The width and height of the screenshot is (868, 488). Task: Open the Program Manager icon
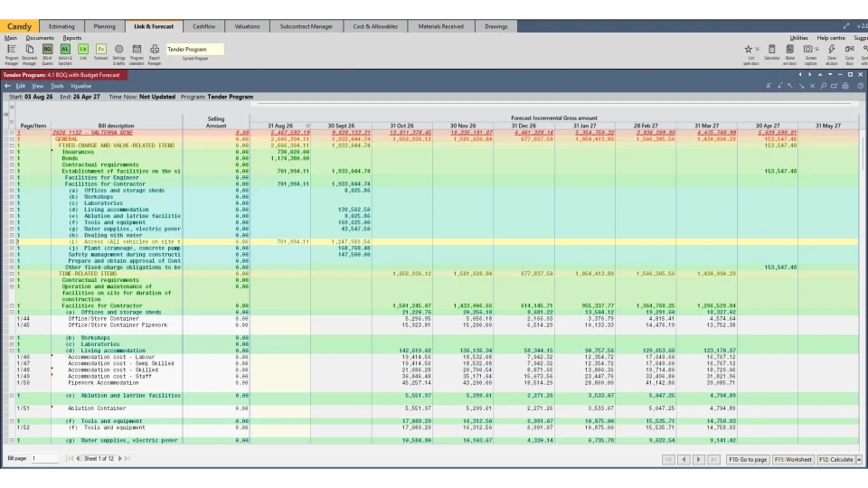coord(11,54)
